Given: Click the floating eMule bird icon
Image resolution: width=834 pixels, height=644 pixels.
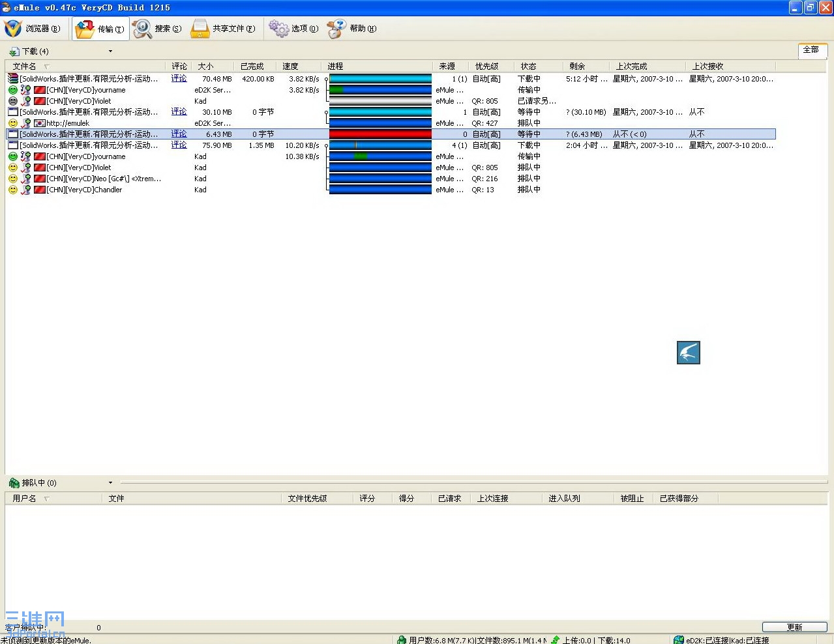Looking at the screenshot, I should 689,353.
